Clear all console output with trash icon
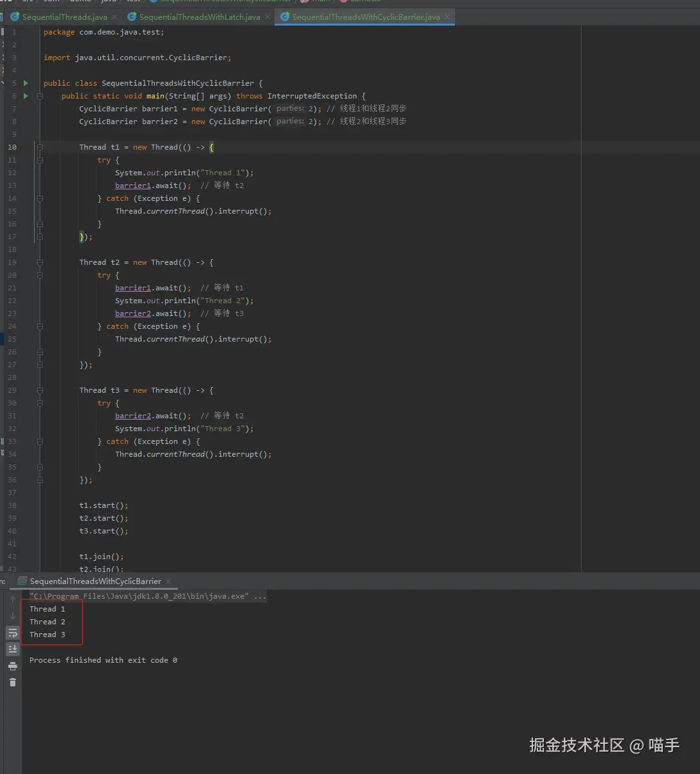 [x=13, y=683]
